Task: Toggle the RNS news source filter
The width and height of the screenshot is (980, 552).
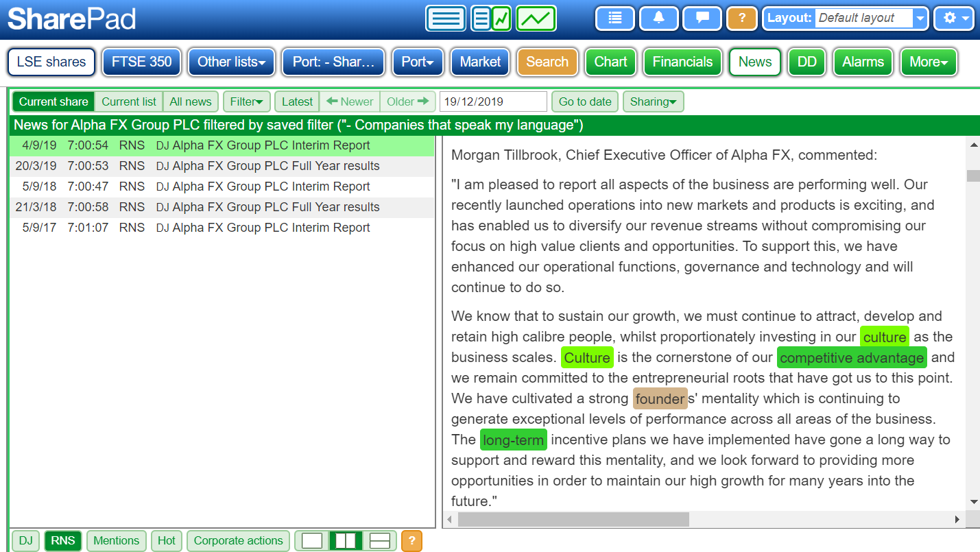Action: (63, 540)
